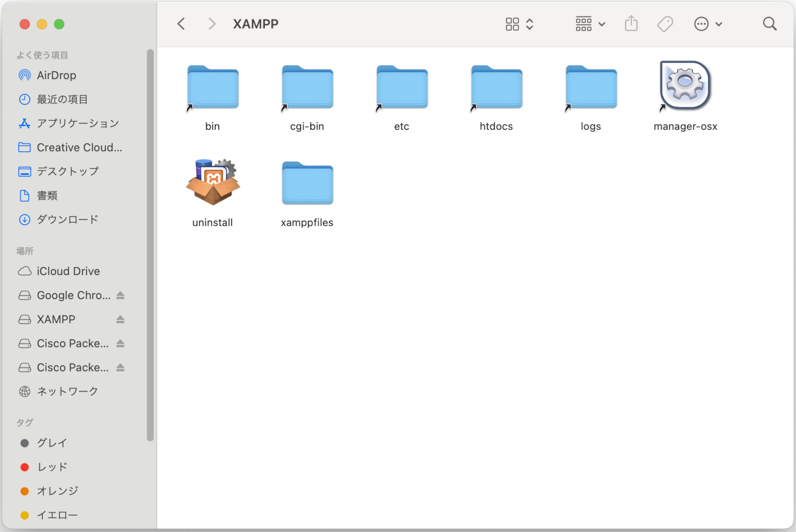The image size is (796, 532).
Task: Navigate back with the left chevron
Action: pos(182,24)
